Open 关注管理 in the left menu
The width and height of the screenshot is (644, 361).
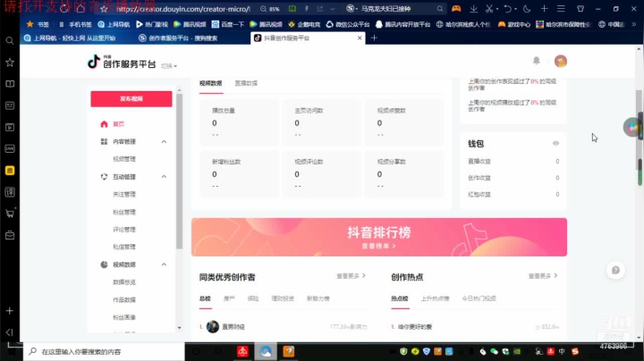pos(124,195)
